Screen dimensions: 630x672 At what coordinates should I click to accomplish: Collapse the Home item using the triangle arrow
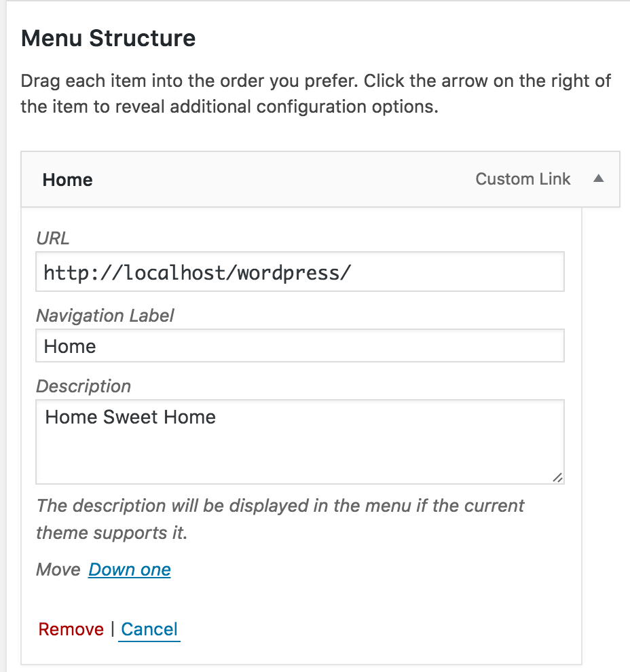598,179
